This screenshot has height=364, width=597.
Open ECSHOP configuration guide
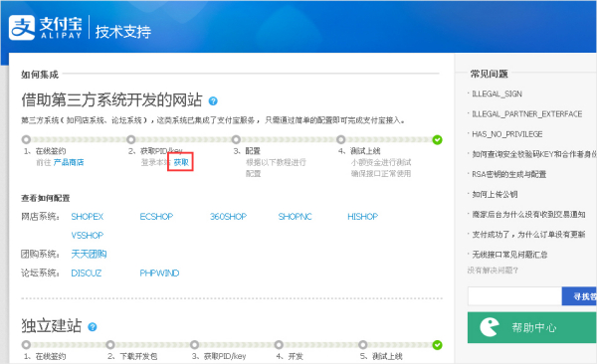(156, 217)
